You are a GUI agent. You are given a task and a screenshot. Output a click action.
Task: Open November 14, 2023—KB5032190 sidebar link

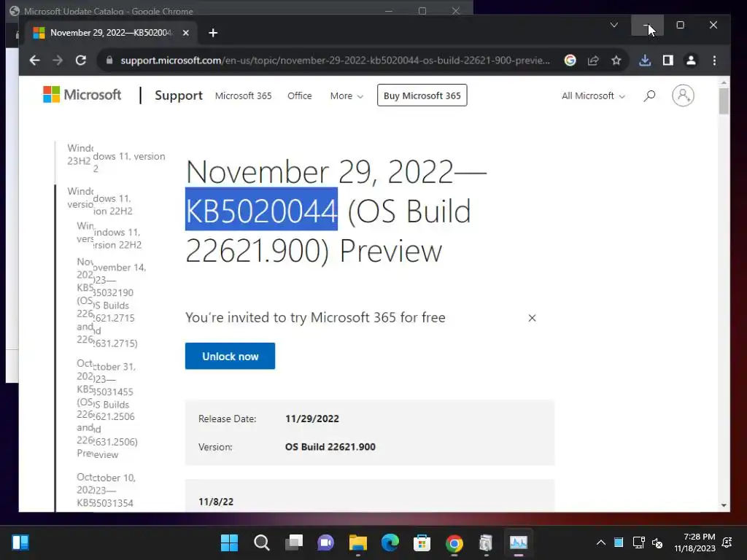pyautogui.click(x=112, y=303)
